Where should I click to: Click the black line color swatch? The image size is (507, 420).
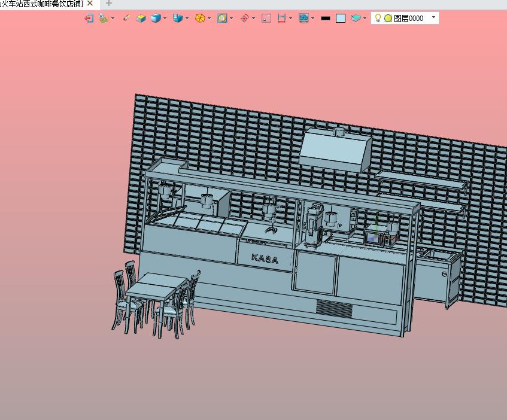tap(326, 19)
